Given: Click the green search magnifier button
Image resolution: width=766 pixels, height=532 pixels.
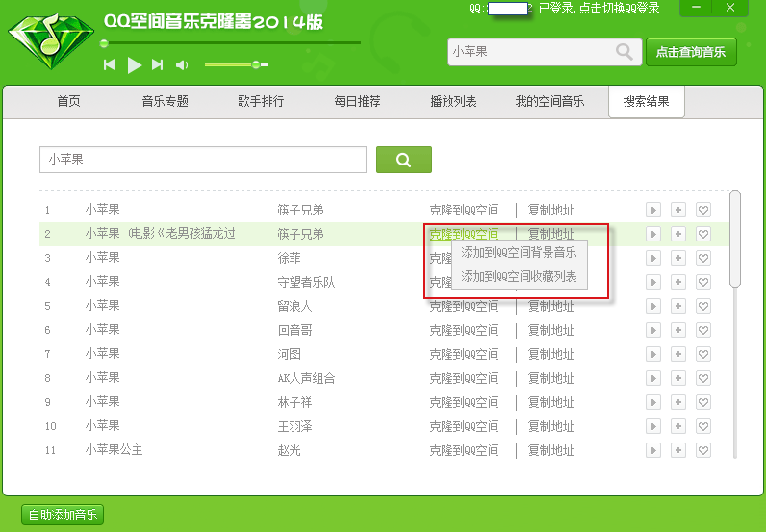Looking at the screenshot, I should [x=404, y=160].
